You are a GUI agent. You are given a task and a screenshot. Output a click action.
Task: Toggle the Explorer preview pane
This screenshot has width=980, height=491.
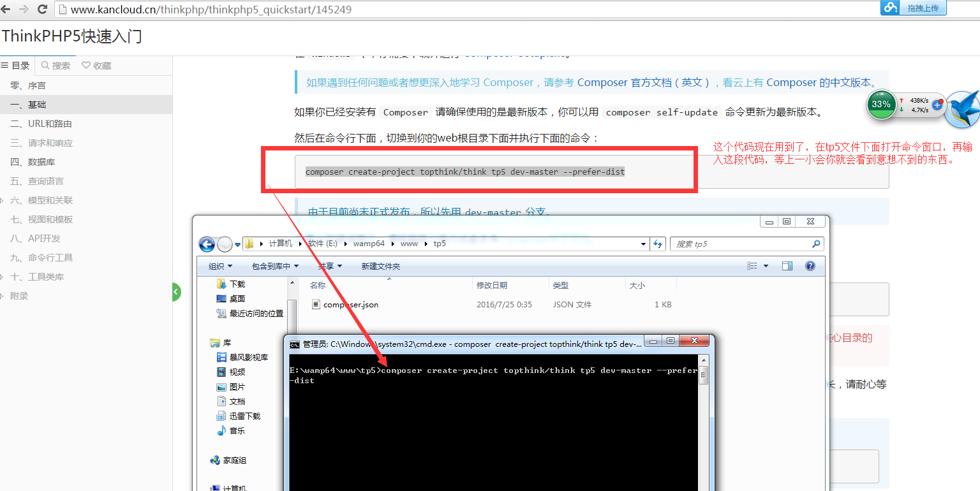pyautogui.click(x=787, y=266)
